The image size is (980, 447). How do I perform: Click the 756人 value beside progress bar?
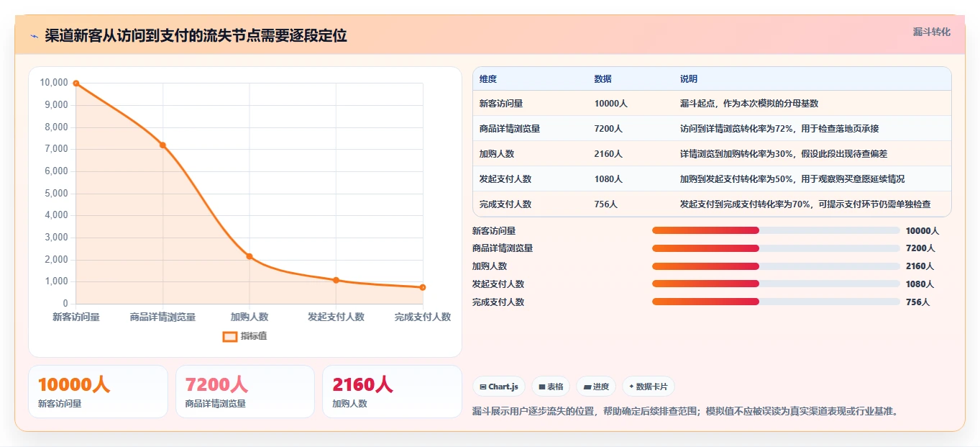(918, 302)
